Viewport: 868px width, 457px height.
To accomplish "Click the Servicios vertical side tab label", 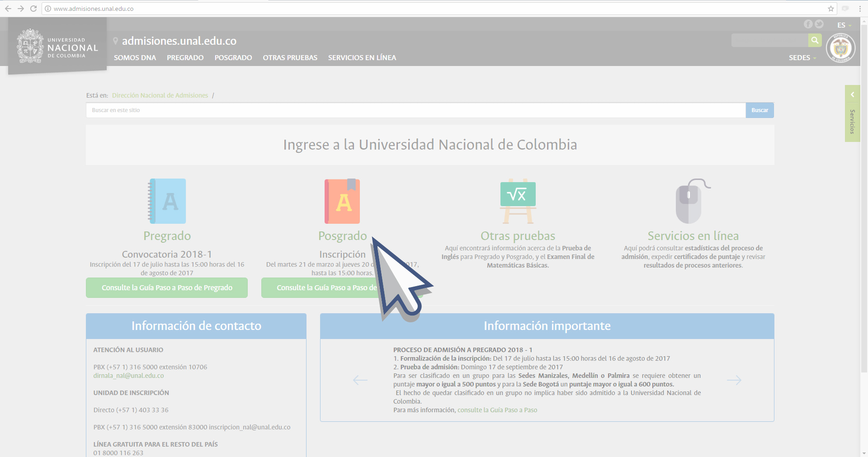I will tap(852, 122).
